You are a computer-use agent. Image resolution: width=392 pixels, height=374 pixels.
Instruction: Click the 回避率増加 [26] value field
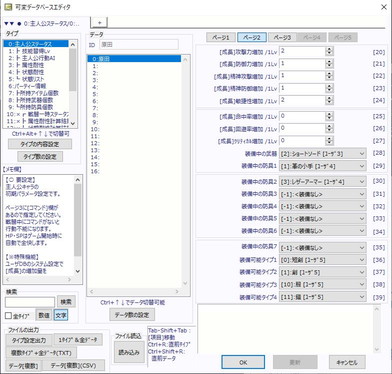[x=302, y=128]
